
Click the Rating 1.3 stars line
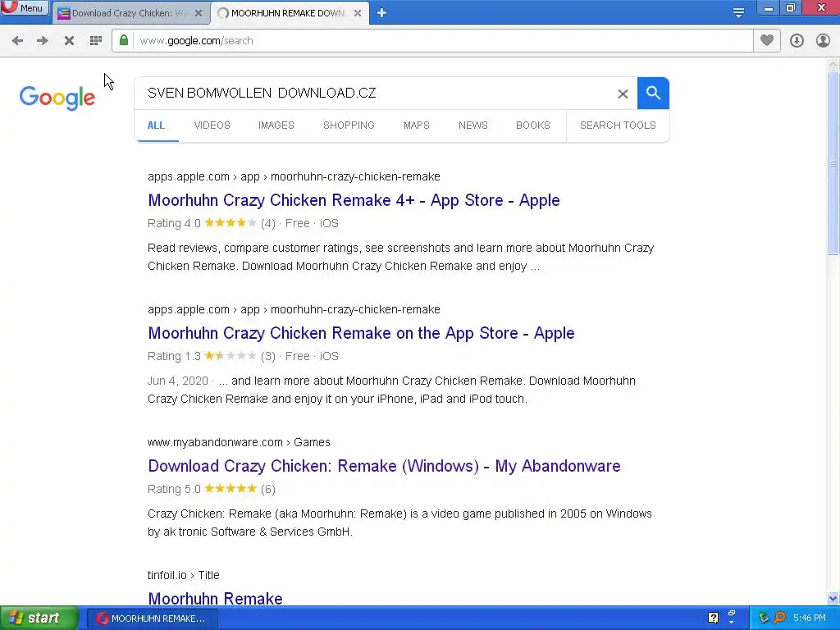243,356
